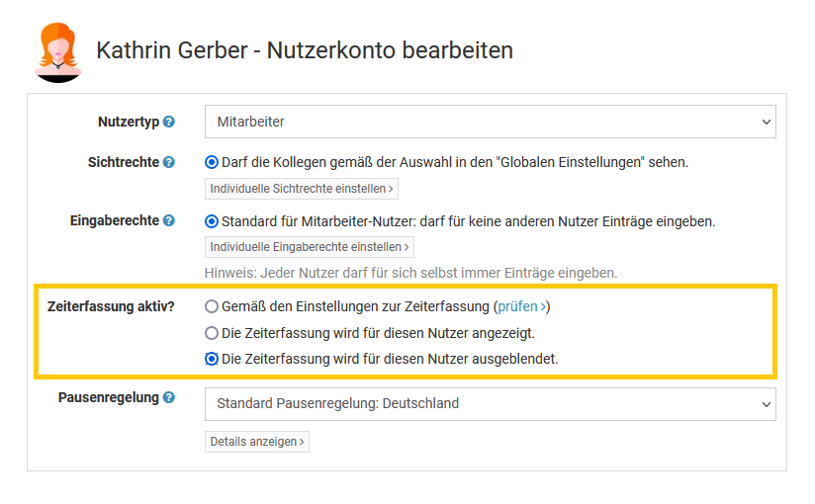
Task: Open the Nutzertyp dropdown showing Mitarbeiter
Action: pyautogui.click(x=490, y=122)
